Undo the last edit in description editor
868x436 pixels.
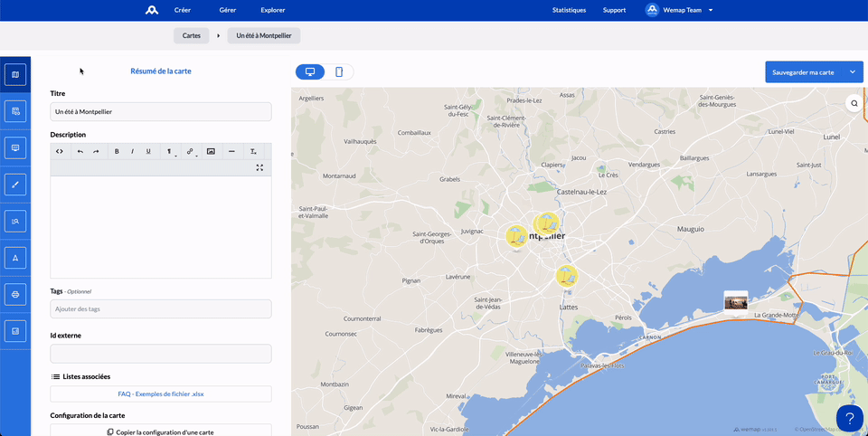[x=80, y=151]
